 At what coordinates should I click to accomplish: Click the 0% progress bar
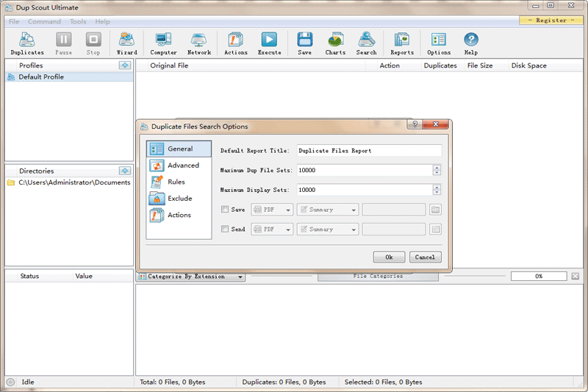tap(539, 277)
